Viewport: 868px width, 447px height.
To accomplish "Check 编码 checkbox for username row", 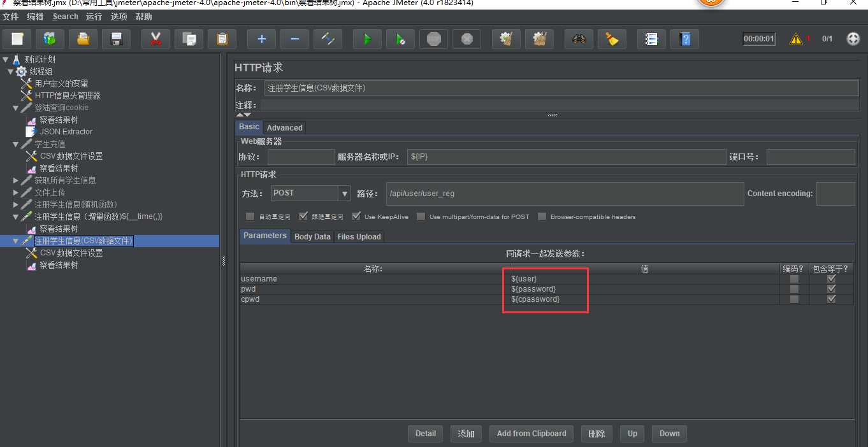I will point(794,279).
